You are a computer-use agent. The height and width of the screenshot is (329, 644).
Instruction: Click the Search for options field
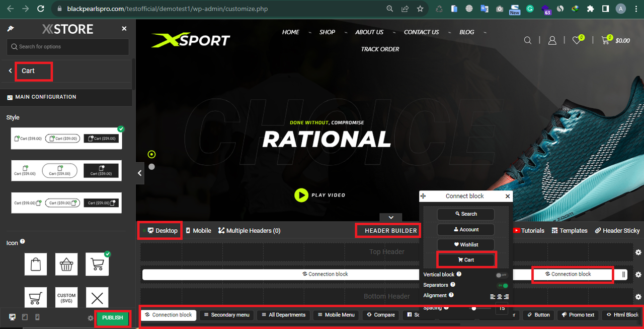[x=68, y=47]
